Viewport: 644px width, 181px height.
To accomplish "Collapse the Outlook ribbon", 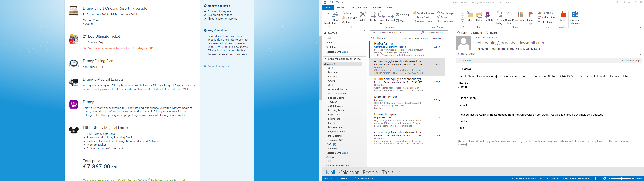I will pyautogui.click(x=641, y=27).
